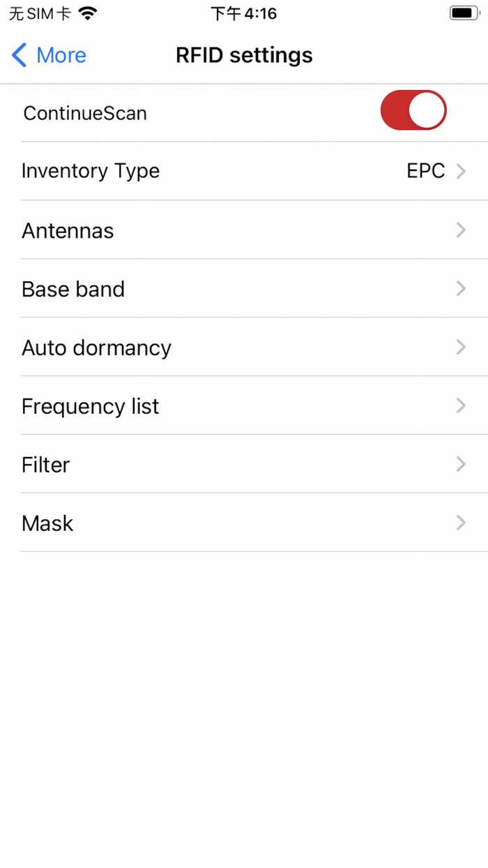Tap the back chevron arrow icon
488x868 pixels.
[18, 55]
